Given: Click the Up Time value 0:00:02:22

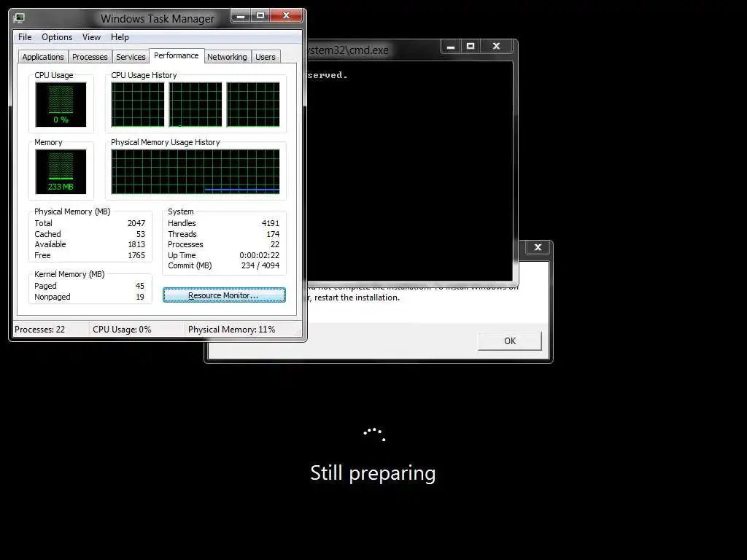Looking at the screenshot, I should point(259,255).
